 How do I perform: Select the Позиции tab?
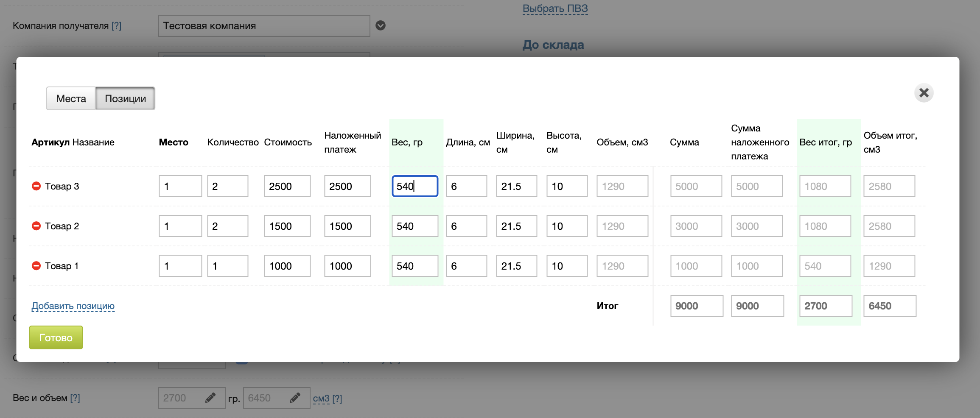125,99
